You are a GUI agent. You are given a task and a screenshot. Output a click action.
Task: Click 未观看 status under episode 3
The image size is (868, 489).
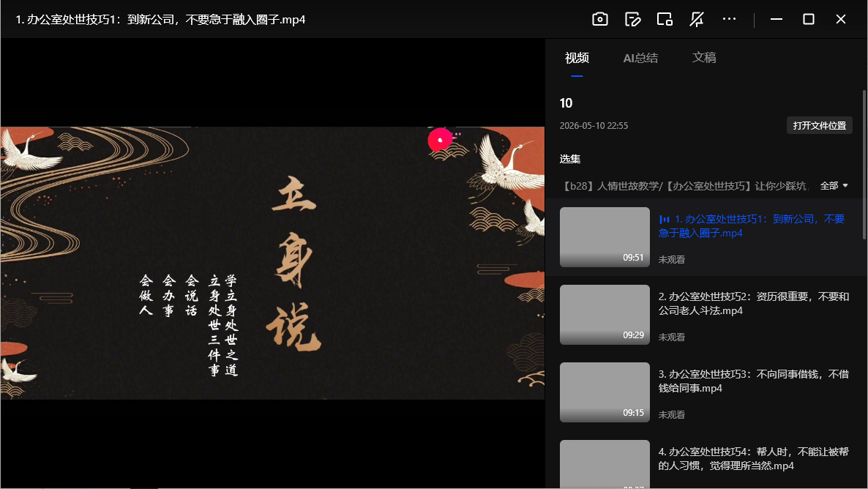tap(671, 415)
